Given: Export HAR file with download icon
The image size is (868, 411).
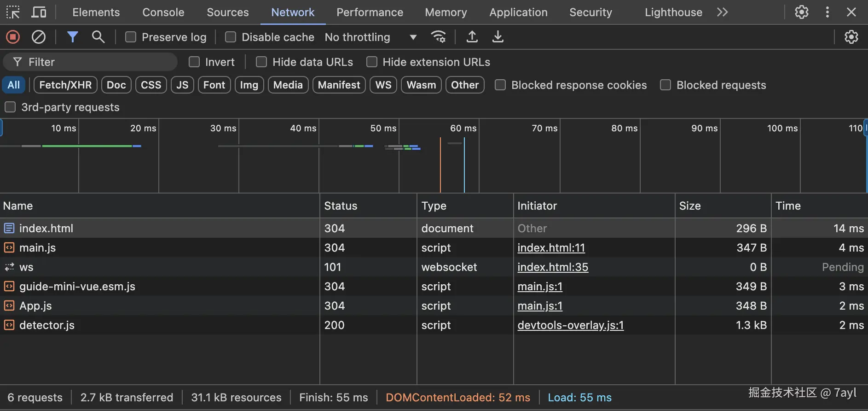Looking at the screenshot, I should [x=498, y=37].
